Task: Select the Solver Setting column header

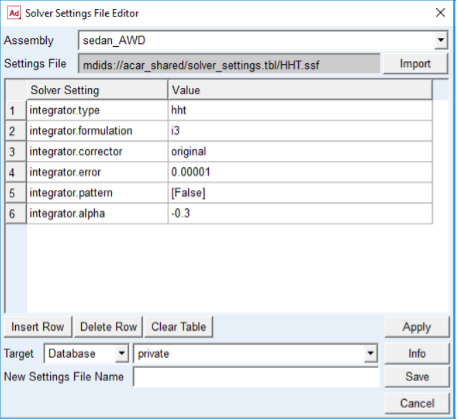Action: coord(97,90)
